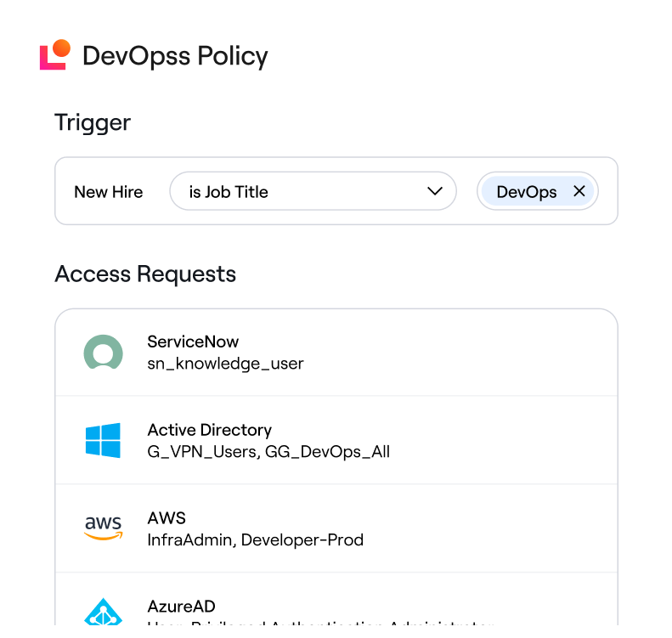Click 'sn_knowledge_user' role text
Screen dimensions: 672x638
[225, 364]
